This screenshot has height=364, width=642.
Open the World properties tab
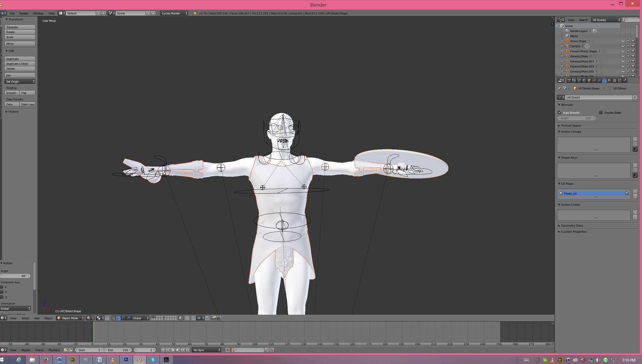tap(584, 80)
